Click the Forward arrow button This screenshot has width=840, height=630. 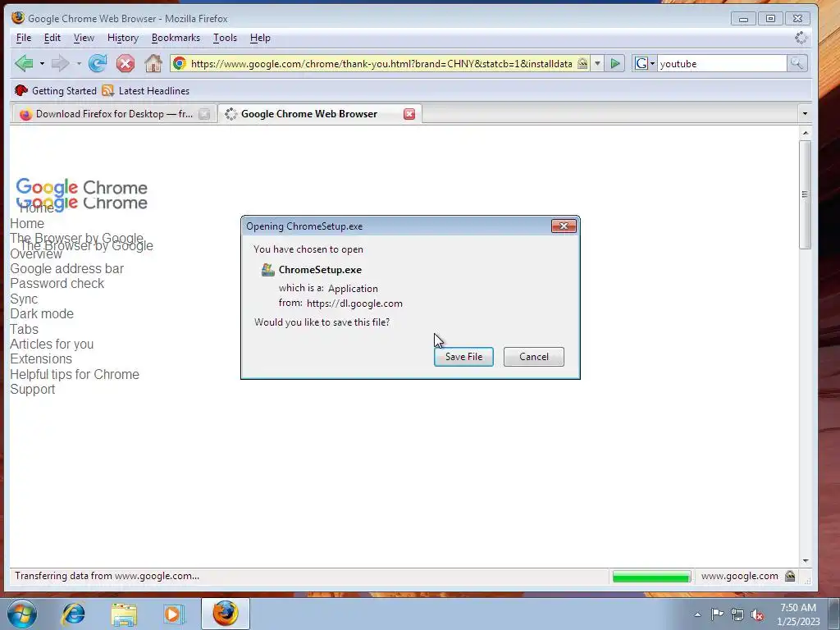point(60,63)
